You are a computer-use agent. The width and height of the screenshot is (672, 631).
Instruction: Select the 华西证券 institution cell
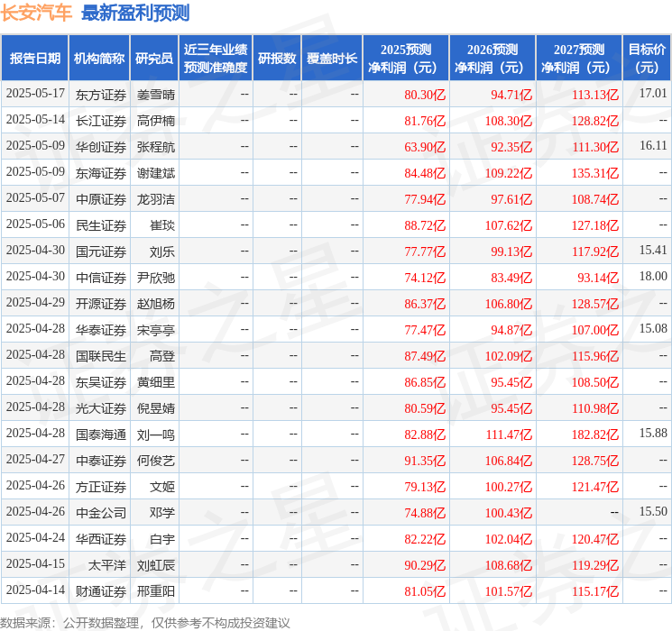101,539
